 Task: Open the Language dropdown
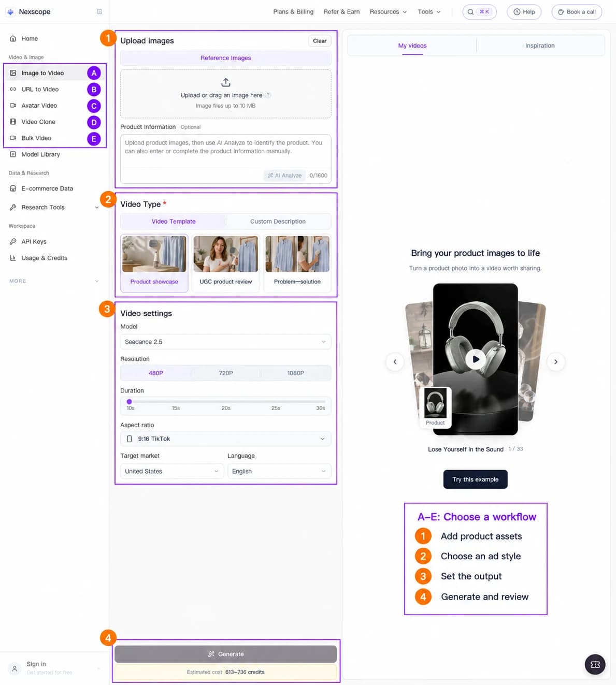click(279, 472)
